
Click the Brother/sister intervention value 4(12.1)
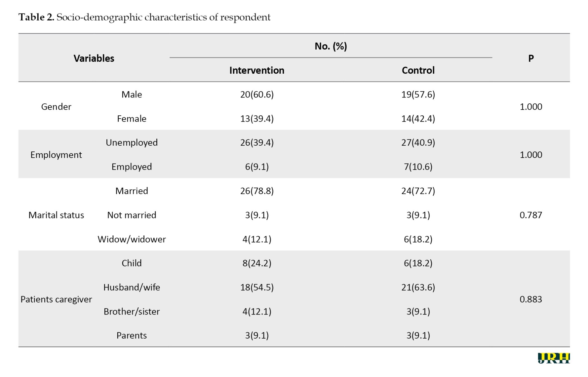(257, 311)
